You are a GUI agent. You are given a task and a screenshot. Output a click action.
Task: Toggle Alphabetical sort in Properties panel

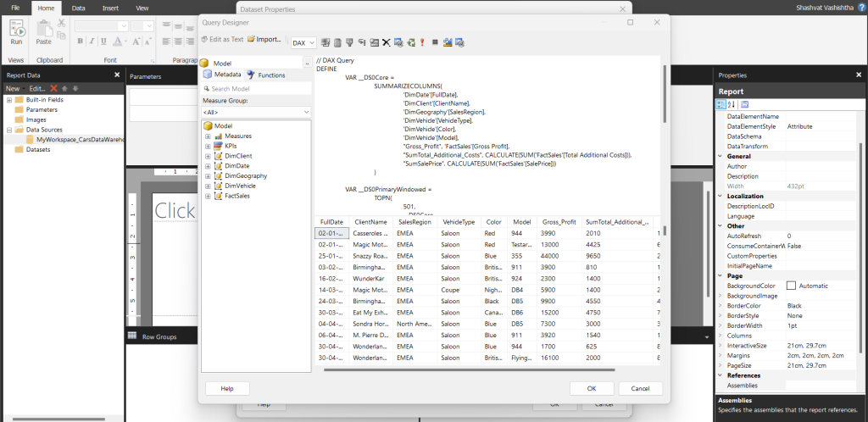coord(732,104)
